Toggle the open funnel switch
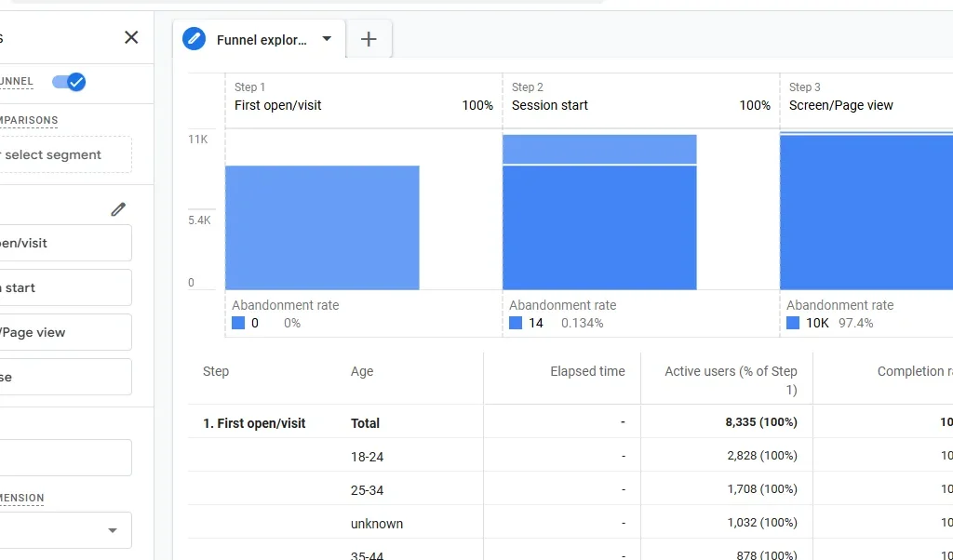The width and height of the screenshot is (953, 560). coord(69,81)
